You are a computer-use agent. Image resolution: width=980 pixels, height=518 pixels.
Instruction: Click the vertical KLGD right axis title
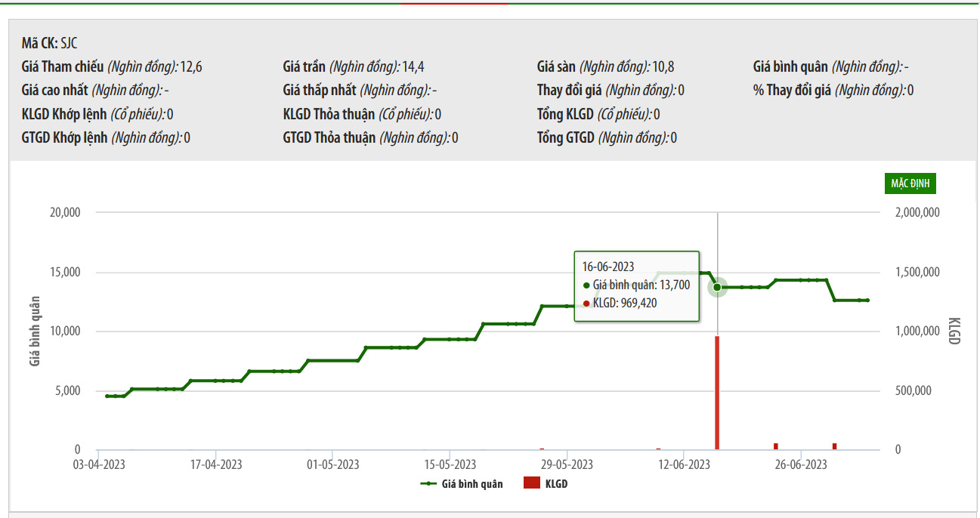953,331
